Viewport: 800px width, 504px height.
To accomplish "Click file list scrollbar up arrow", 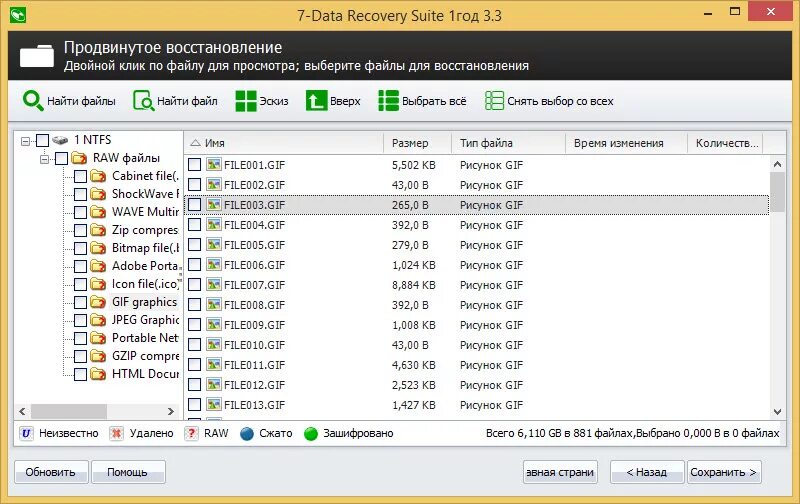I will click(x=777, y=164).
